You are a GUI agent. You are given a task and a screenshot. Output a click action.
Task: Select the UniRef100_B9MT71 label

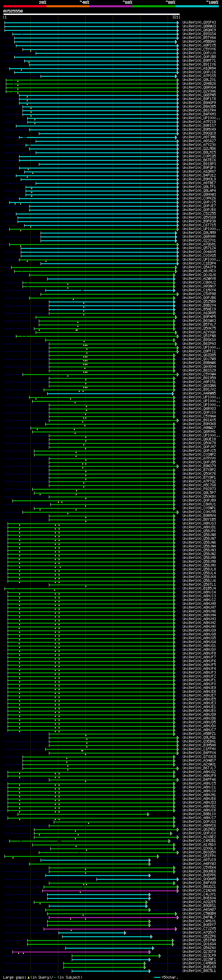pyautogui.click(x=199, y=60)
